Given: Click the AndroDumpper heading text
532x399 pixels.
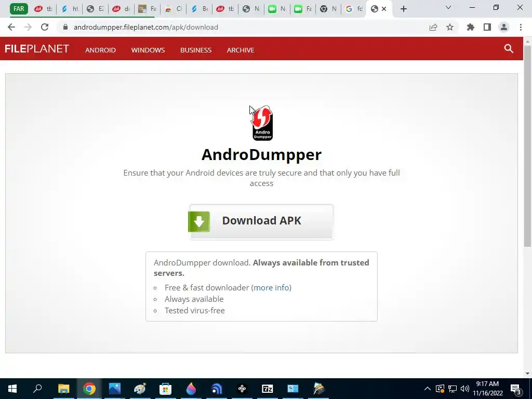Looking at the screenshot, I should (261, 155).
